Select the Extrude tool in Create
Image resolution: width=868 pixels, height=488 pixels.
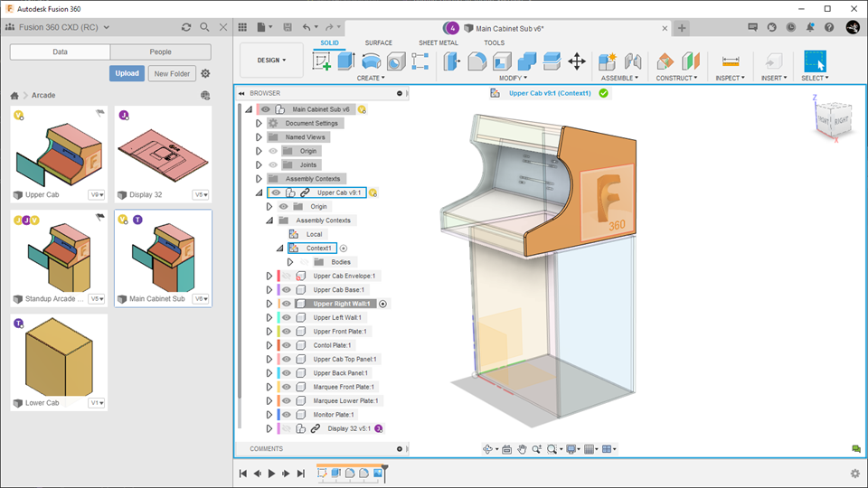tap(345, 61)
